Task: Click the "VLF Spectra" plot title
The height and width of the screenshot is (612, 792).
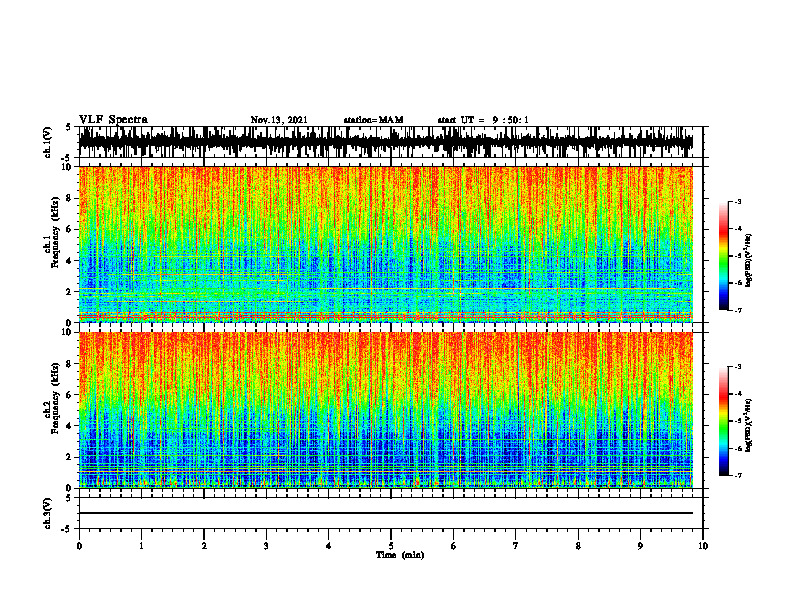Action: 113,120
